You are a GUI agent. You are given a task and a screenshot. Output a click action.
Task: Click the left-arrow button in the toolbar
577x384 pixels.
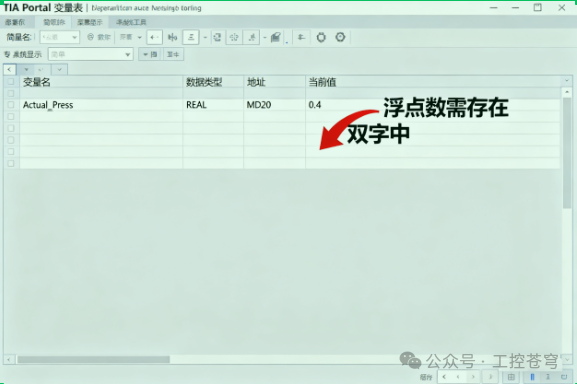[155, 37]
